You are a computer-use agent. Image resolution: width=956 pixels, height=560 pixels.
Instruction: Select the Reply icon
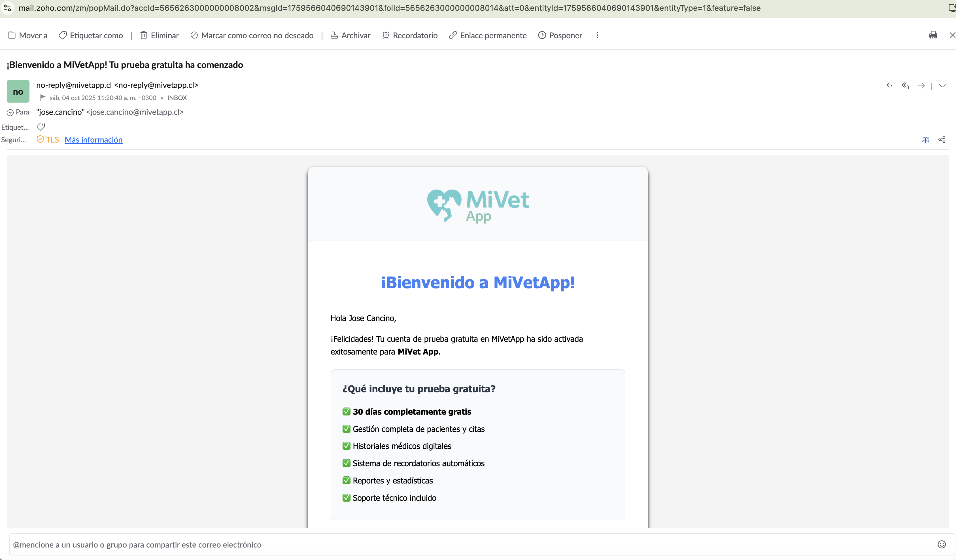pyautogui.click(x=889, y=86)
